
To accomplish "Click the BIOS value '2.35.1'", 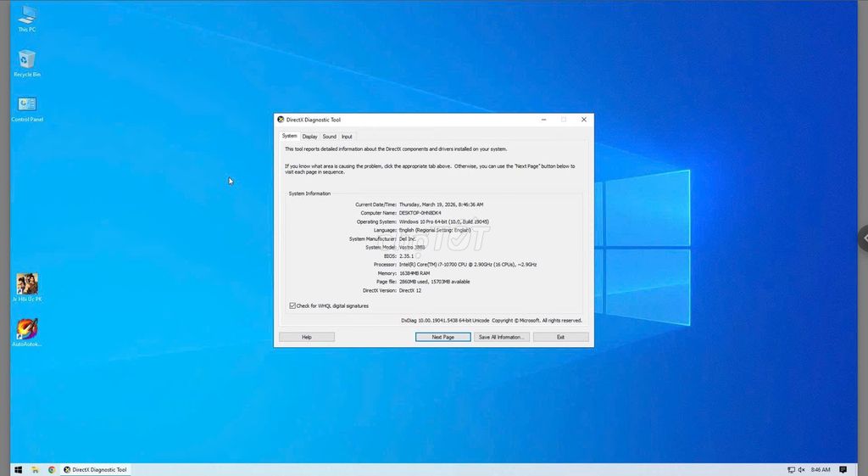I will [x=406, y=256].
